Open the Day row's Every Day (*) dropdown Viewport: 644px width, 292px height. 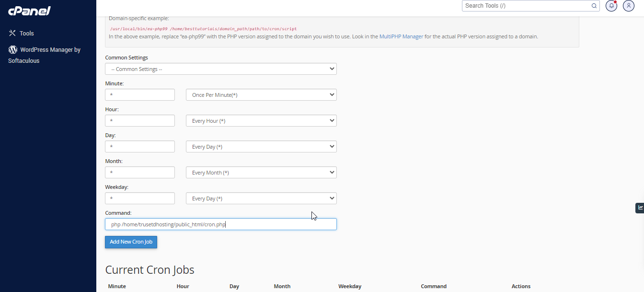point(261,147)
